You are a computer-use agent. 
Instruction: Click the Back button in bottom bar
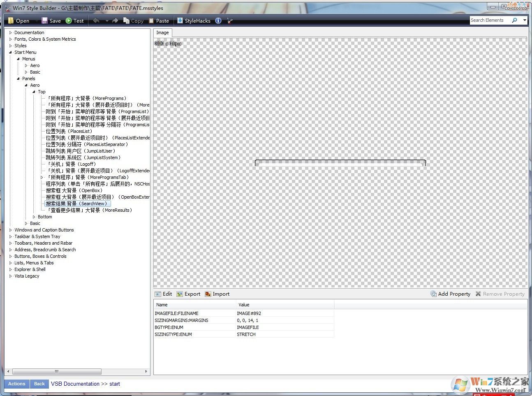pos(39,384)
